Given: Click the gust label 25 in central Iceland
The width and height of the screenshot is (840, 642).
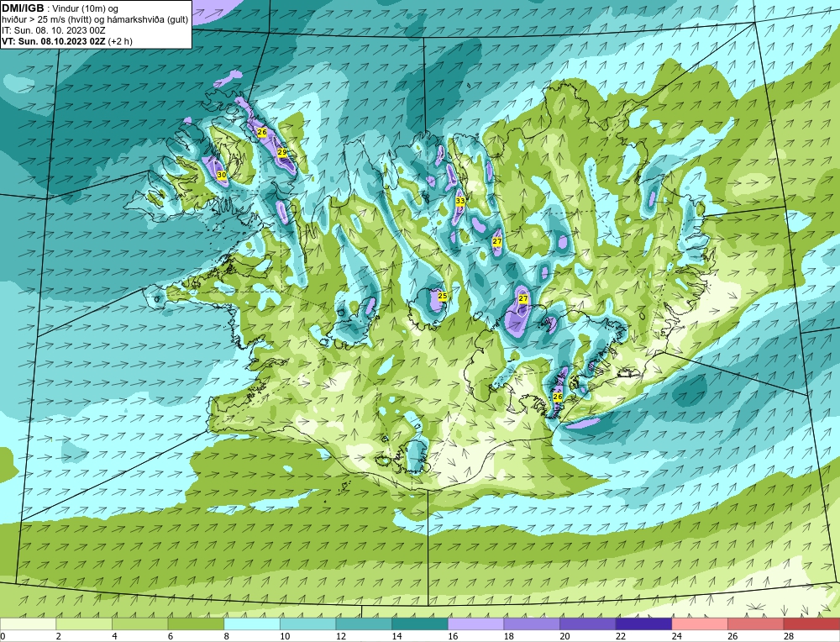Looking at the screenshot, I should point(443,296).
